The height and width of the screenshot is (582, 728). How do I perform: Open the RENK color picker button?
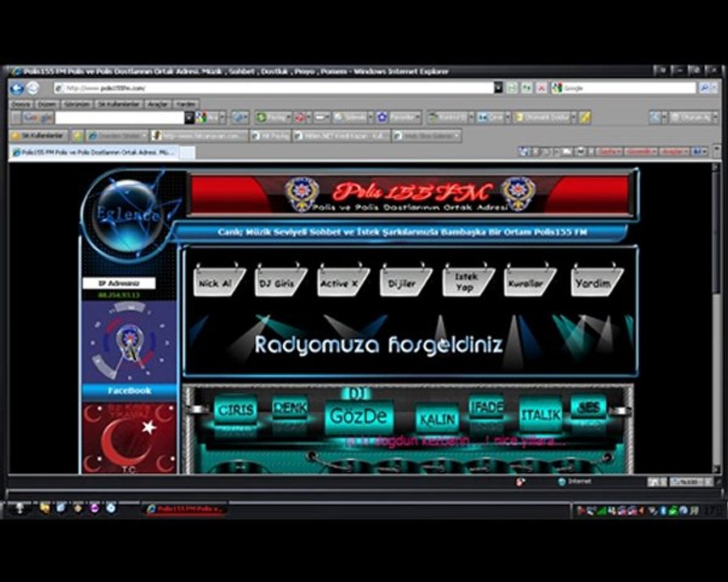point(290,407)
